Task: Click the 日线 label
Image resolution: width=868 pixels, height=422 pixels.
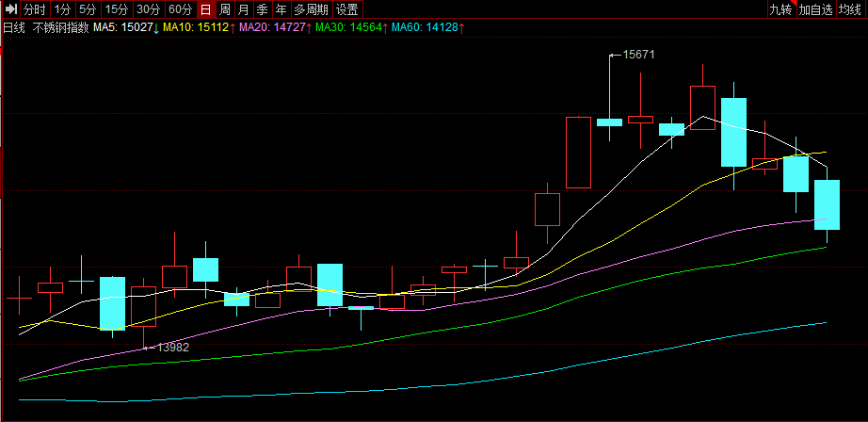Action: tap(14, 27)
